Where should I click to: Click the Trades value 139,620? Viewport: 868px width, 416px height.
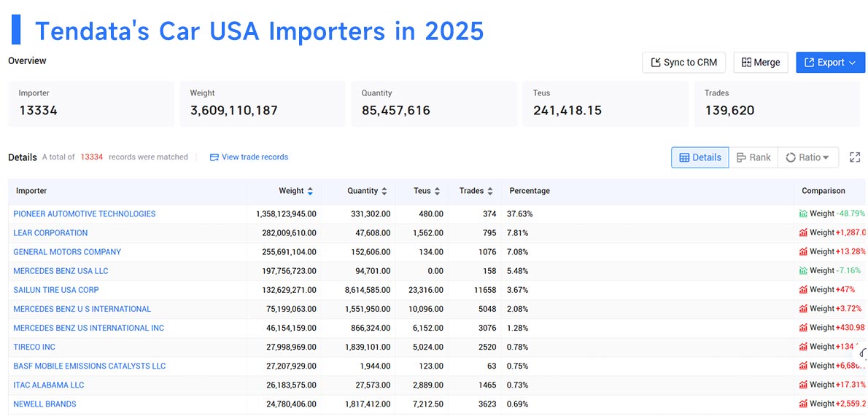[729, 111]
